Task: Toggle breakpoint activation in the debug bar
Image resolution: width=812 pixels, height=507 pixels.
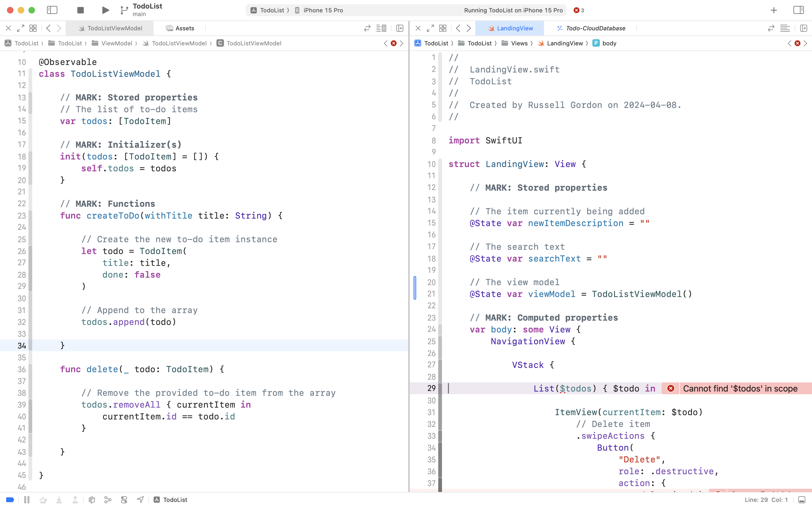Action: [x=10, y=500]
